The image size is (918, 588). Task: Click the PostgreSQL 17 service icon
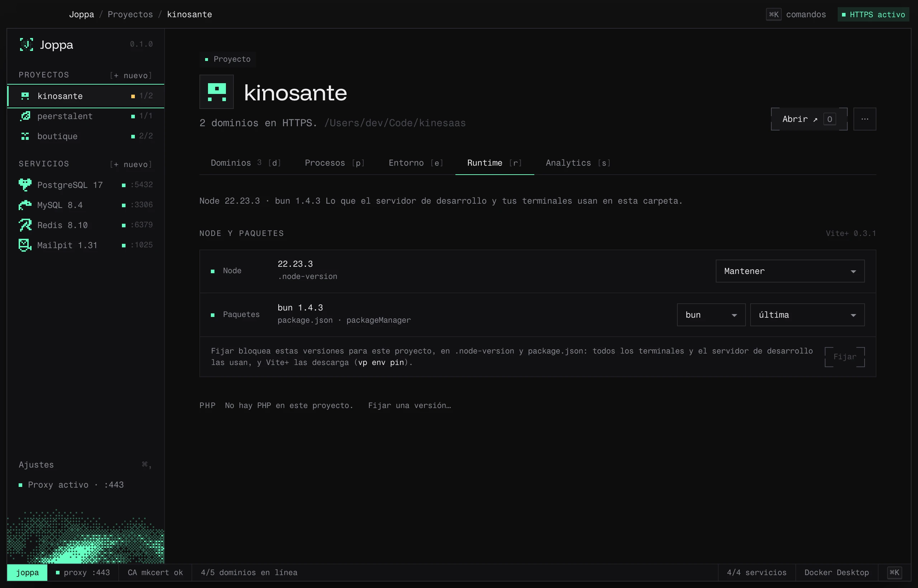click(x=25, y=185)
